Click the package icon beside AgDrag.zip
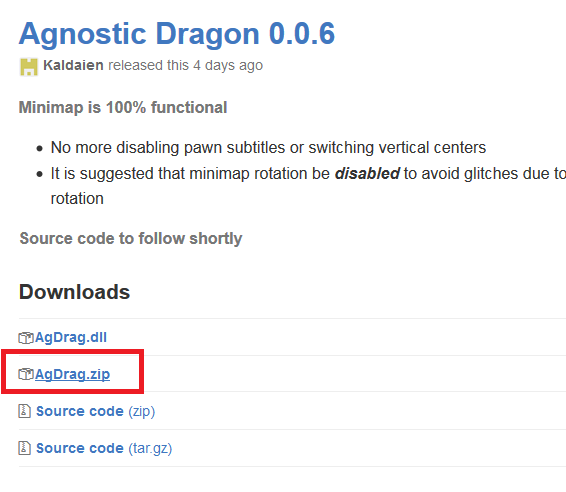566x492 pixels. coord(26,374)
